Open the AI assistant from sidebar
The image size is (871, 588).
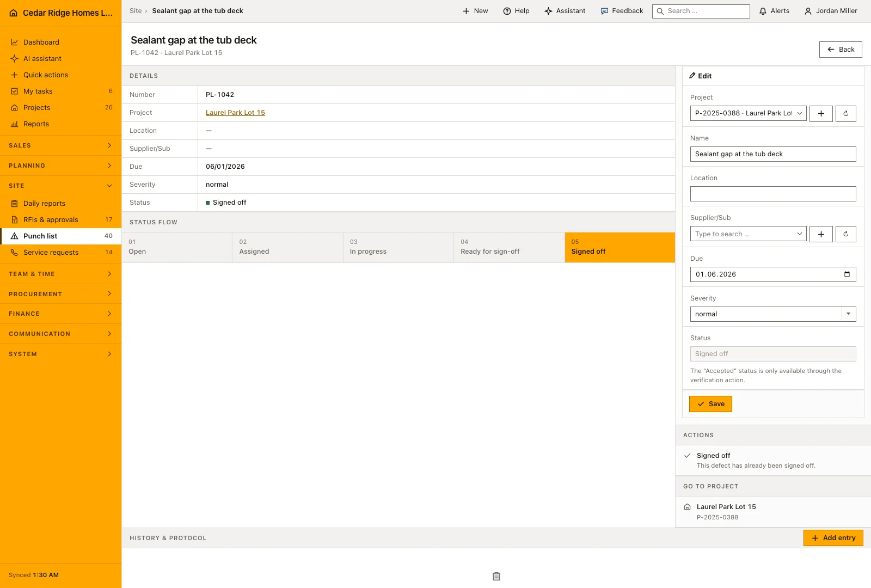60,58
